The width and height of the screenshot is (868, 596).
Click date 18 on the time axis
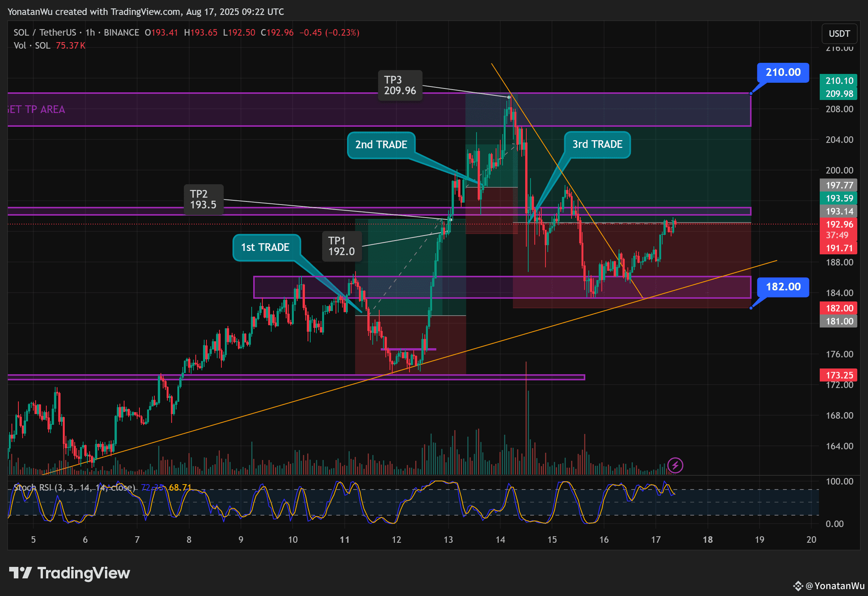click(x=708, y=540)
